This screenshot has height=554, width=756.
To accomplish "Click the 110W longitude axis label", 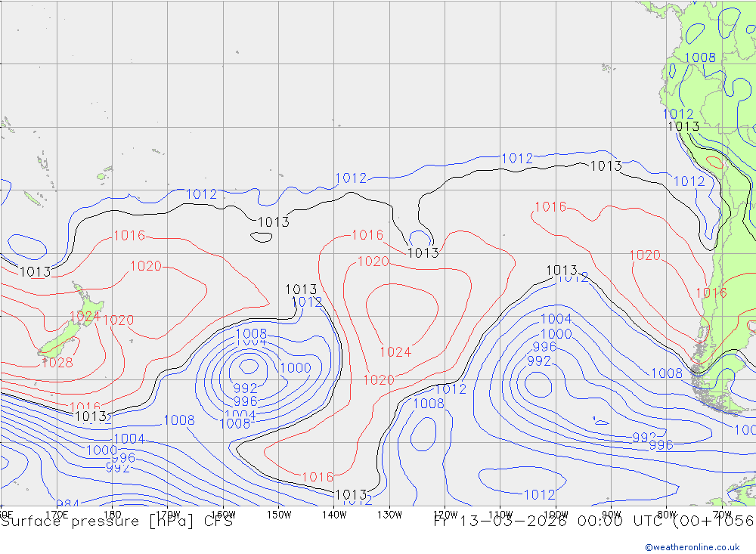I will (x=500, y=514).
